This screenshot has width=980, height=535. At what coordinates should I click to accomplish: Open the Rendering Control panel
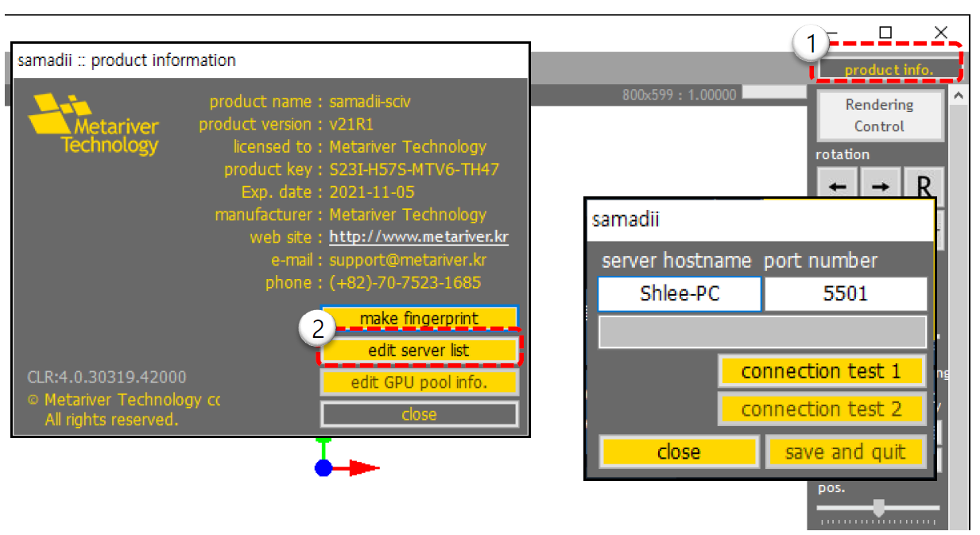coord(880,115)
